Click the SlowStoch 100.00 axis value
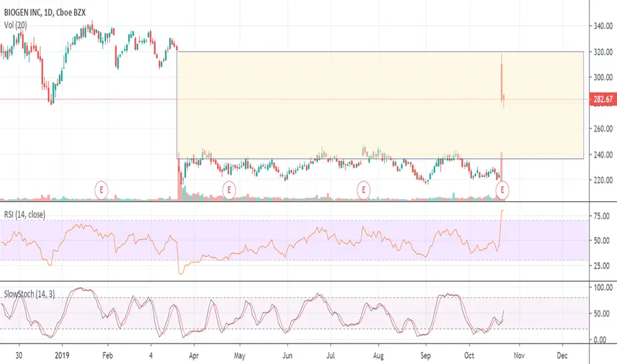The image size is (617, 364). point(603,288)
